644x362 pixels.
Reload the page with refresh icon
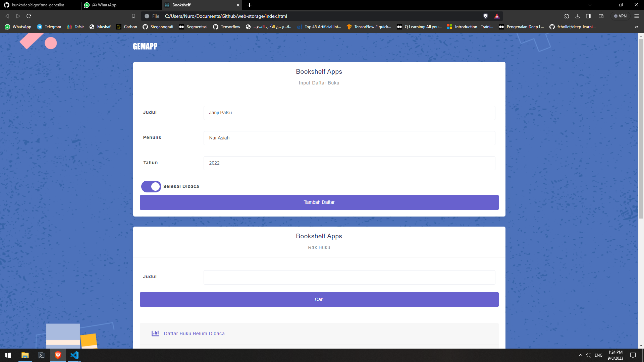[x=29, y=16]
